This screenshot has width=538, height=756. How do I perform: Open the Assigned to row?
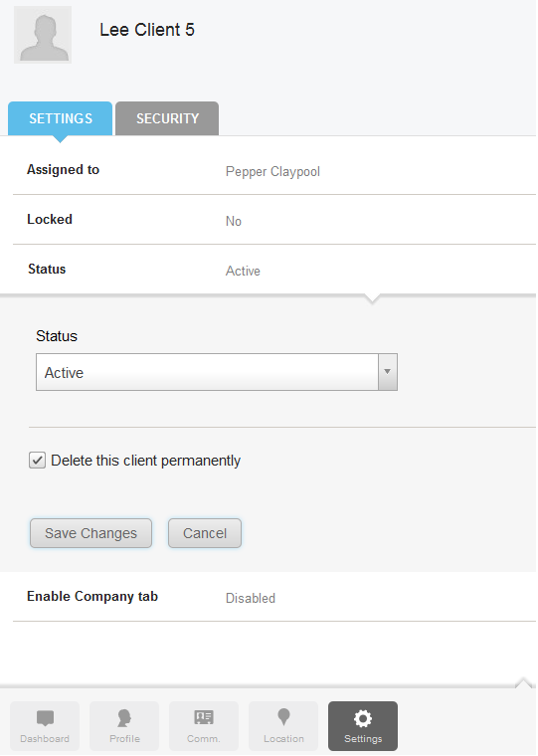tap(274, 171)
